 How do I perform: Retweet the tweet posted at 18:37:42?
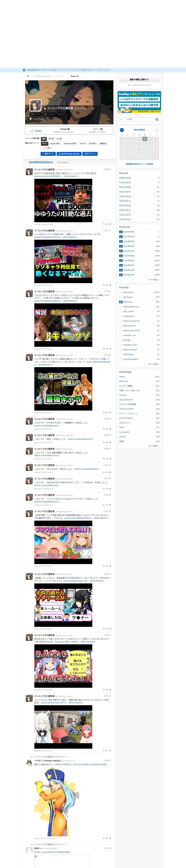click(x=107, y=429)
